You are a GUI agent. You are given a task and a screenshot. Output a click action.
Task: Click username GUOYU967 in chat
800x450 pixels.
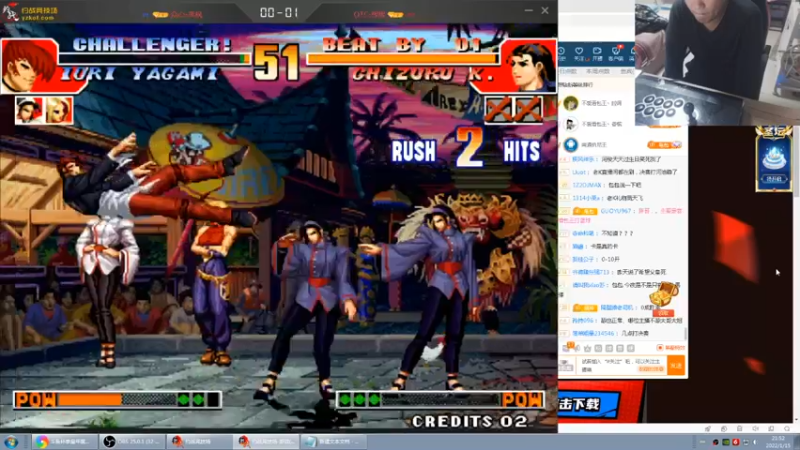point(615,211)
